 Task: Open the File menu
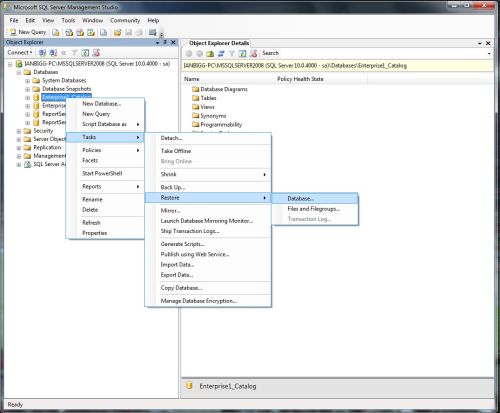click(14, 20)
